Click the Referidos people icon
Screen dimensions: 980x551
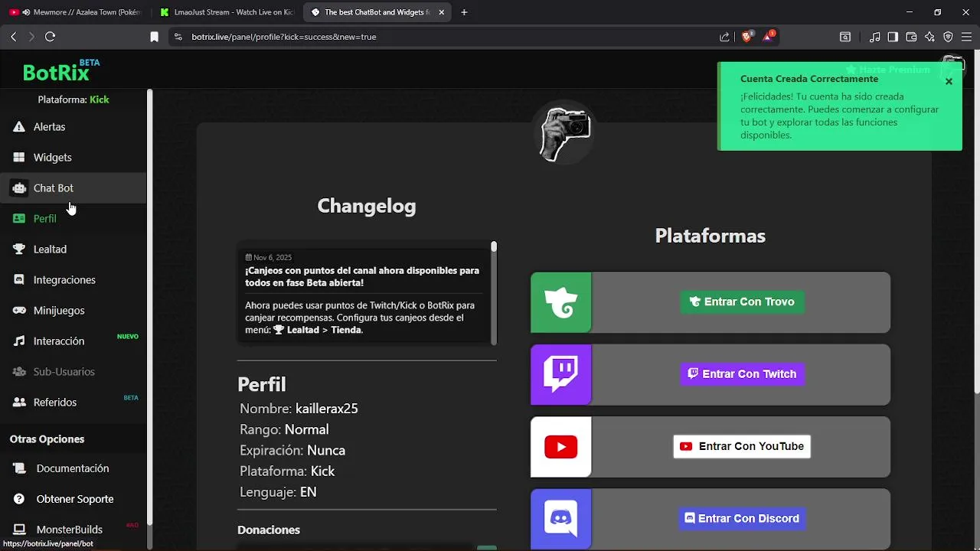[19, 403]
